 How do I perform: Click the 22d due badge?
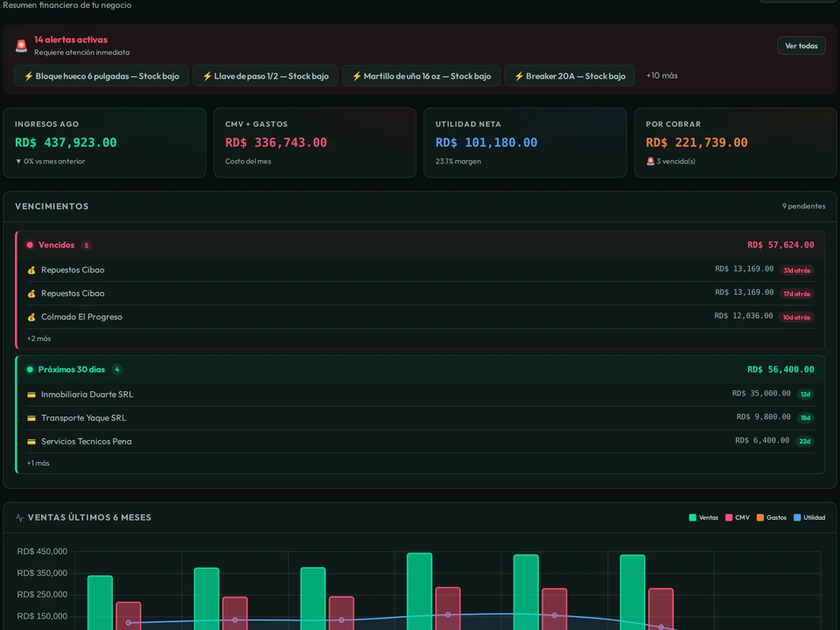pos(805,441)
